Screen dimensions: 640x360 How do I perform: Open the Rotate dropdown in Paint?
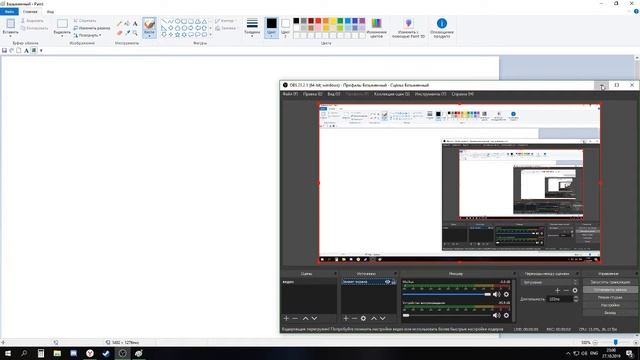pyautogui.click(x=87, y=36)
